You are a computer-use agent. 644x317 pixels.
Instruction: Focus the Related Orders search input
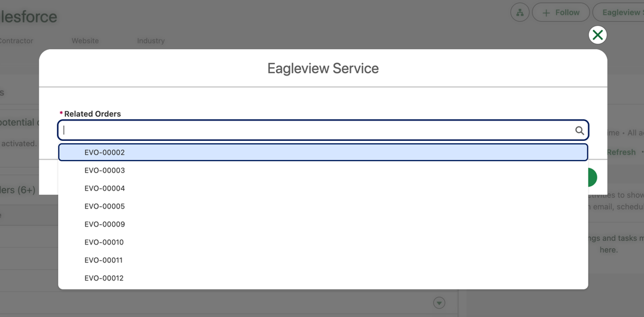click(x=317, y=131)
